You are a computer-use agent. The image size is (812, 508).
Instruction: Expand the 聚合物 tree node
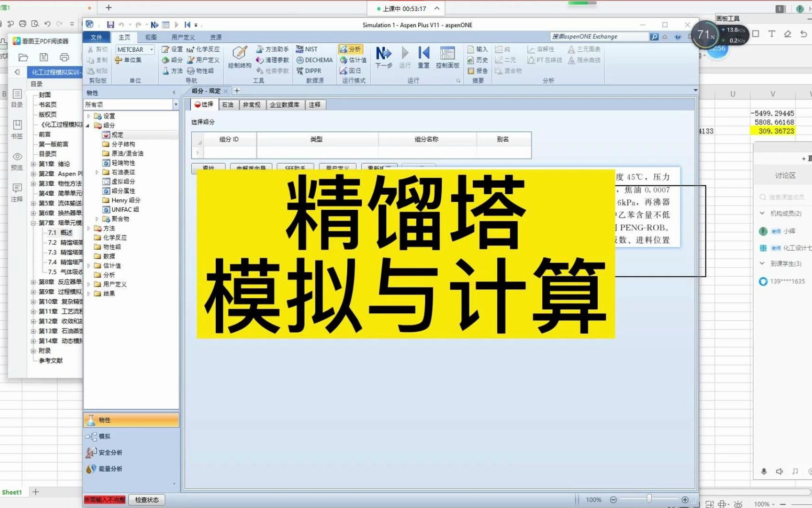click(x=97, y=218)
